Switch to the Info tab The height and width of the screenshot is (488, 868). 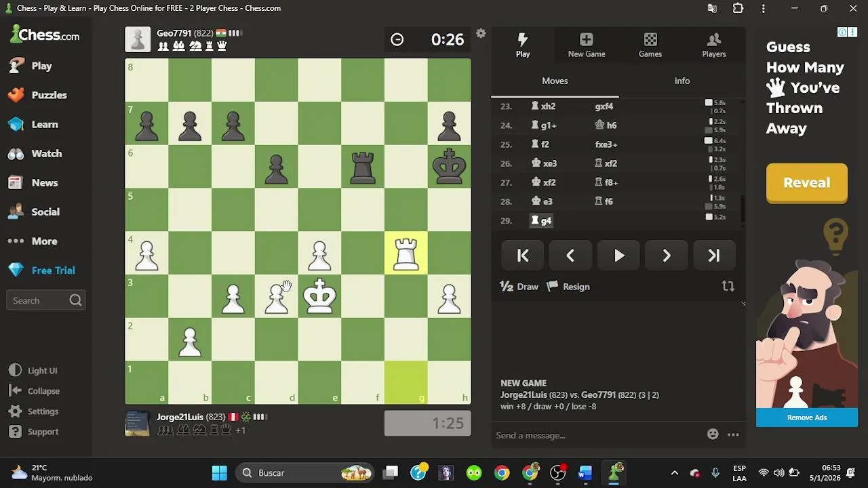[x=682, y=81]
